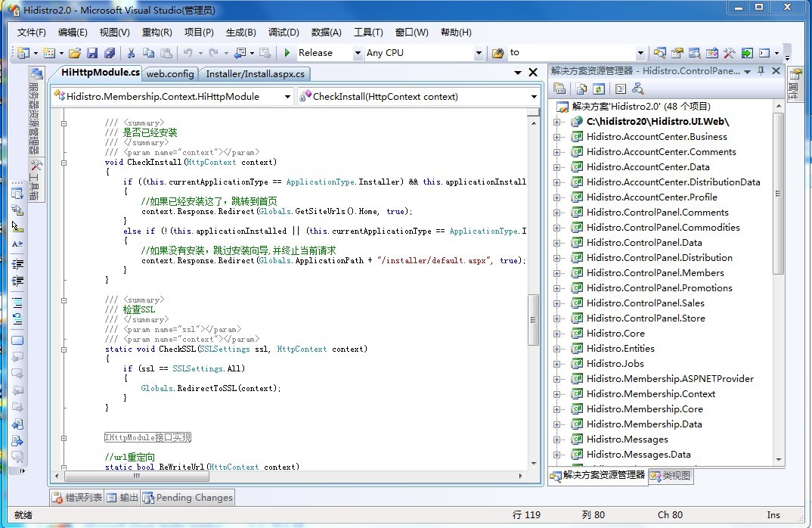Switch to the web.config tab
Screen dimensions: 812x528
(x=170, y=74)
